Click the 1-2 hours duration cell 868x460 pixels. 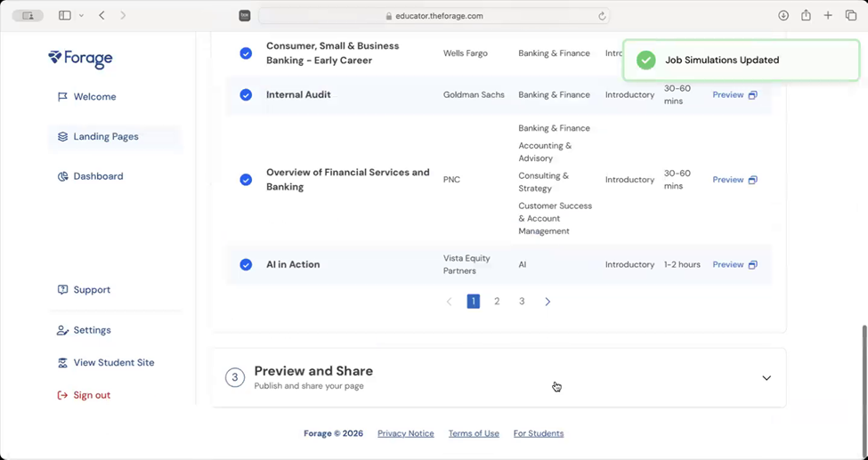click(682, 265)
